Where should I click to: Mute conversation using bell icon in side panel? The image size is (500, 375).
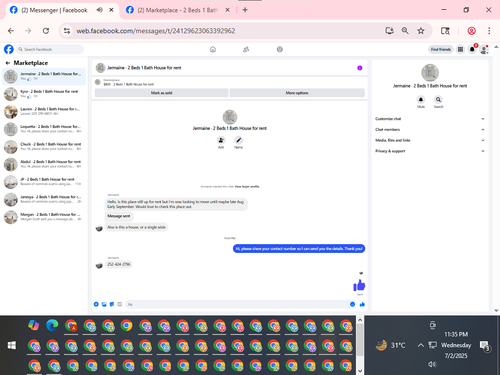pos(421,99)
